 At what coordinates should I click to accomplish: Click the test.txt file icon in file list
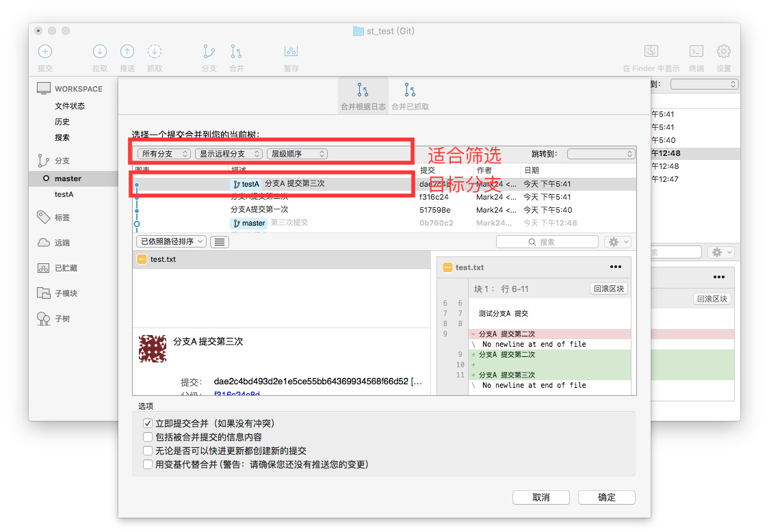[x=142, y=259]
